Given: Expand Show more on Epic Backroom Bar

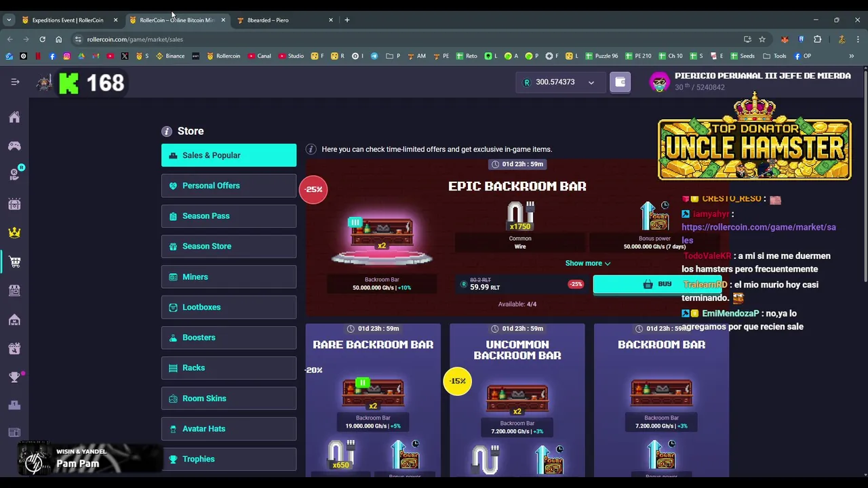Looking at the screenshot, I should (588, 263).
